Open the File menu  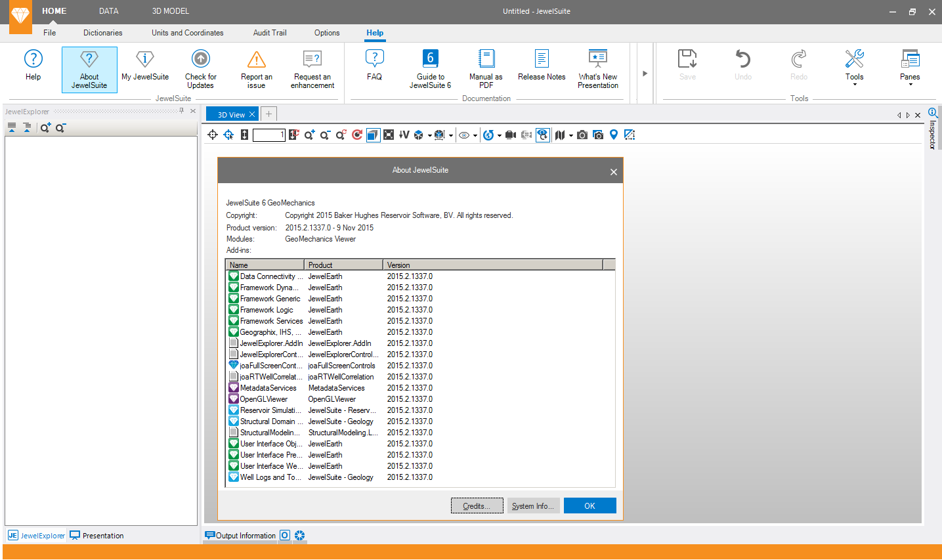click(50, 33)
